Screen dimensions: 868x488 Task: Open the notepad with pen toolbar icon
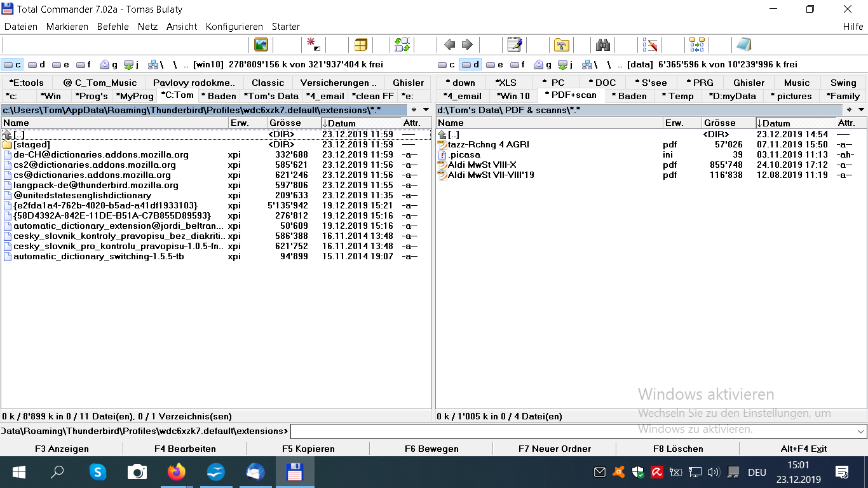click(x=514, y=44)
